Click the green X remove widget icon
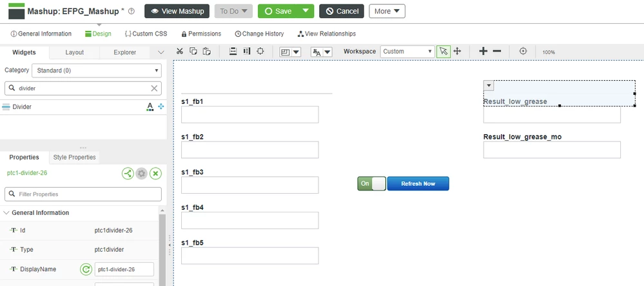Image resolution: width=644 pixels, height=286 pixels. (155, 174)
